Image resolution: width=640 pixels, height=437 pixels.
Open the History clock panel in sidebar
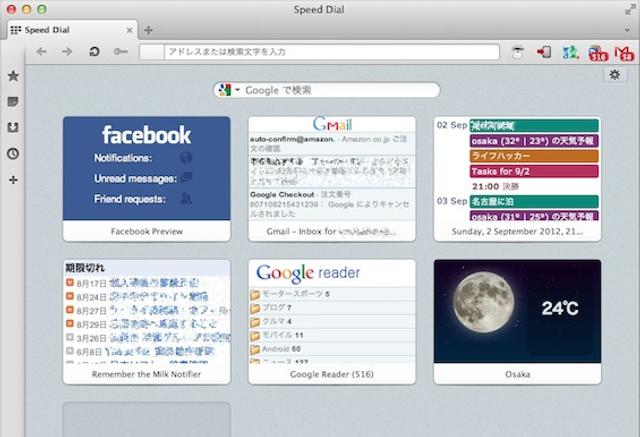tap(13, 154)
